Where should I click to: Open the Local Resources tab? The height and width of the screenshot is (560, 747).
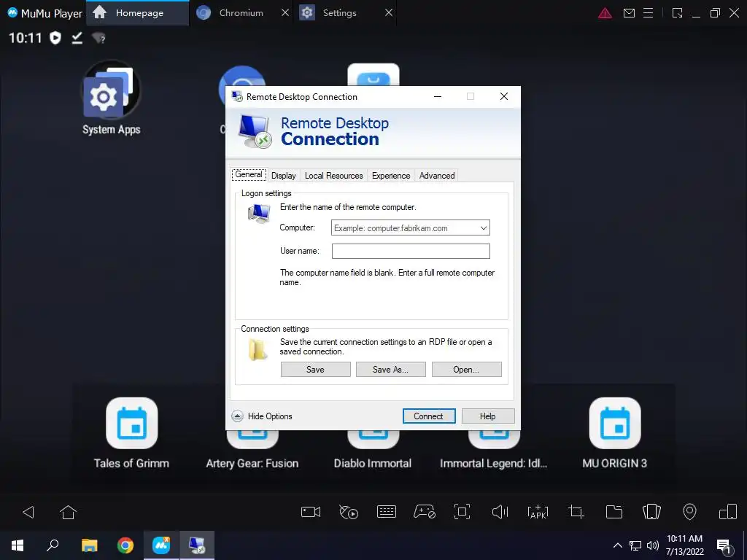[x=334, y=176]
